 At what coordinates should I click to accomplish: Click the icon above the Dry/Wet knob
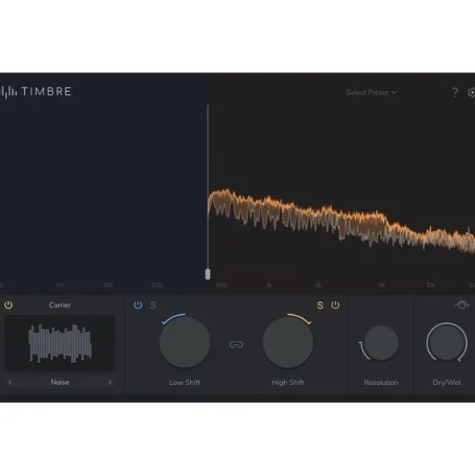coord(462,304)
